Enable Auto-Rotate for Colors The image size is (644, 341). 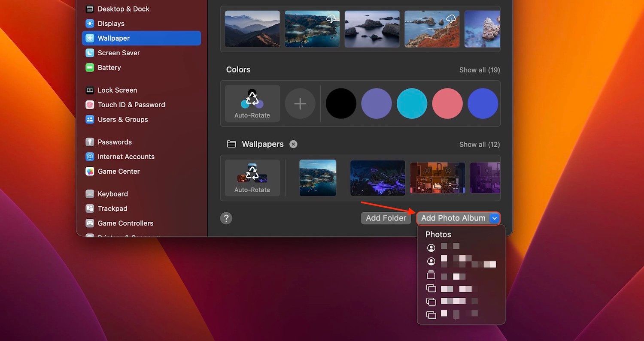pos(252,103)
